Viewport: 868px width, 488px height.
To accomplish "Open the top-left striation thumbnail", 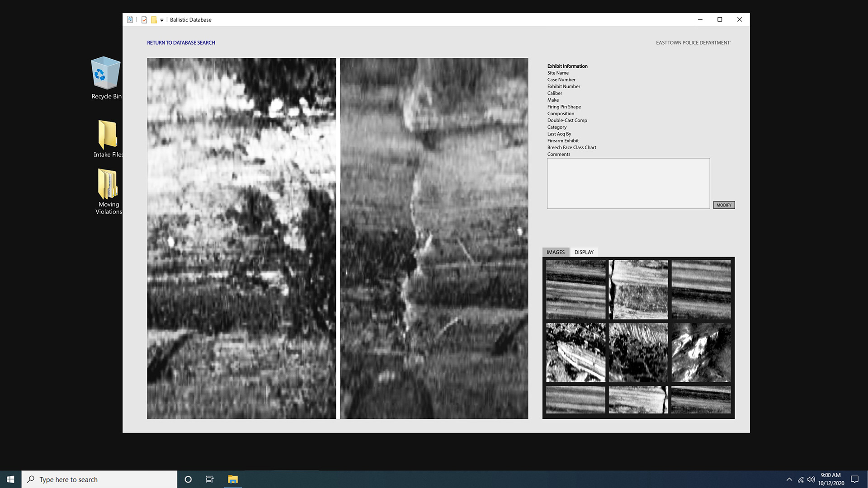I will [576, 290].
